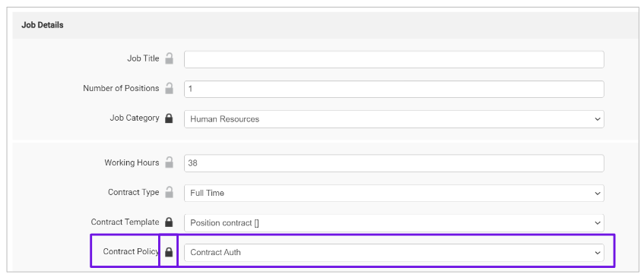This screenshot has width=644, height=274.
Task: Open the Job Category dropdown
Action: [394, 119]
